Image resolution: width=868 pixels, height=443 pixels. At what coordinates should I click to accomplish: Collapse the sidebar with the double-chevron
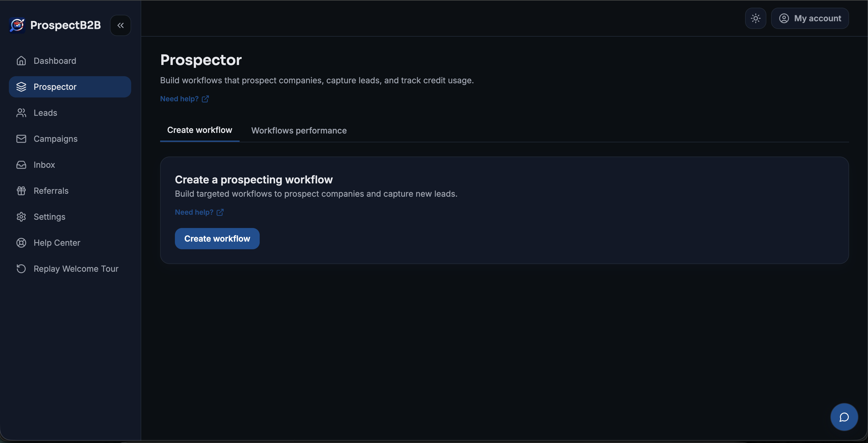120,25
